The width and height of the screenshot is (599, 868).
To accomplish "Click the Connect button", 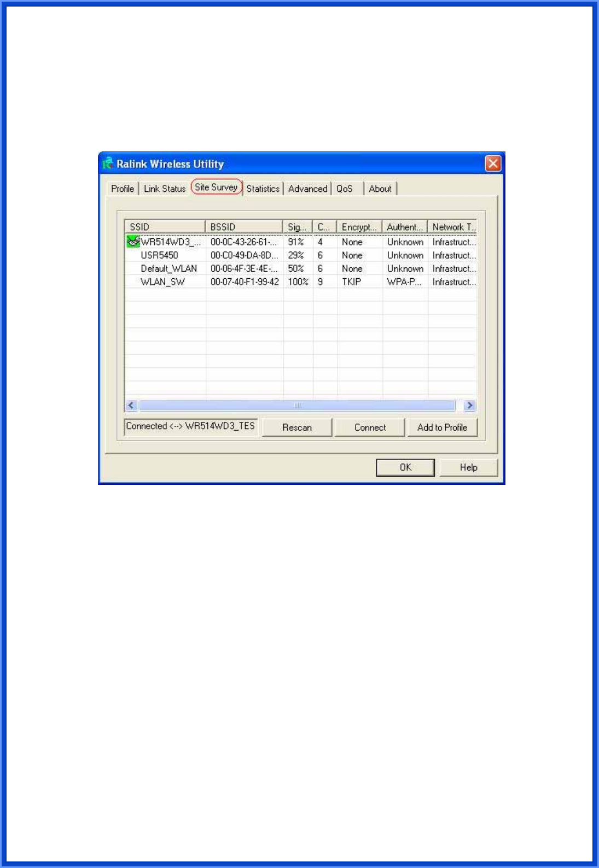I will (370, 427).
